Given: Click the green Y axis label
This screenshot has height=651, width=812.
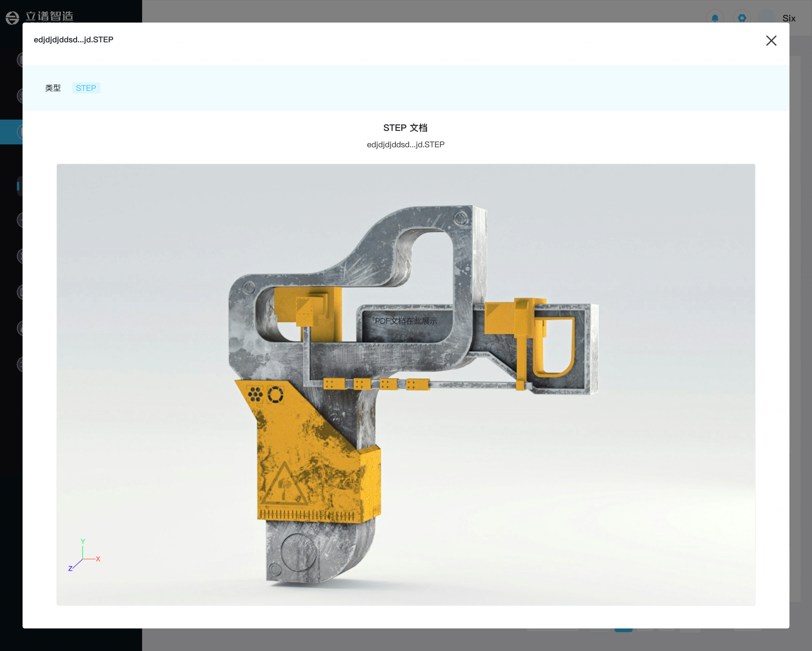Looking at the screenshot, I should (83, 541).
